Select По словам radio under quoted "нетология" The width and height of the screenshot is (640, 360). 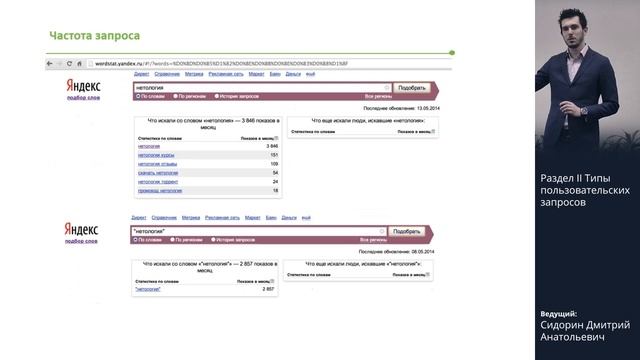[136, 240]
